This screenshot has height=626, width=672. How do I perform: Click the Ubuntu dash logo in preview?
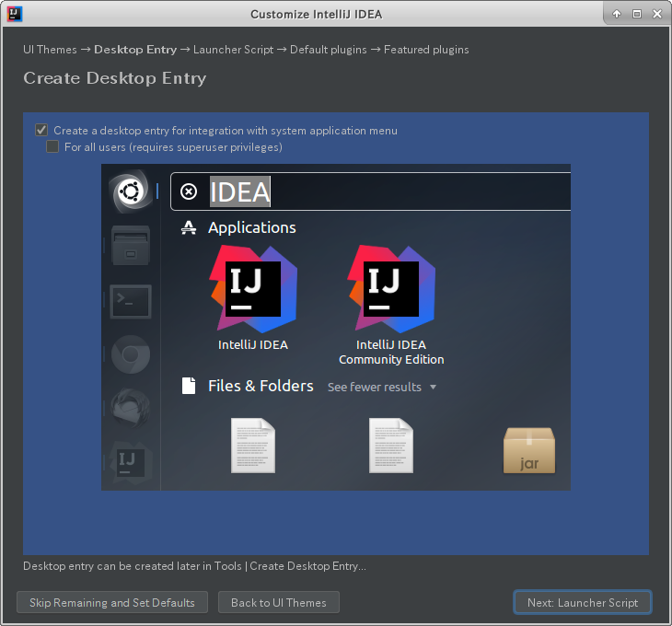click(131, 191)
